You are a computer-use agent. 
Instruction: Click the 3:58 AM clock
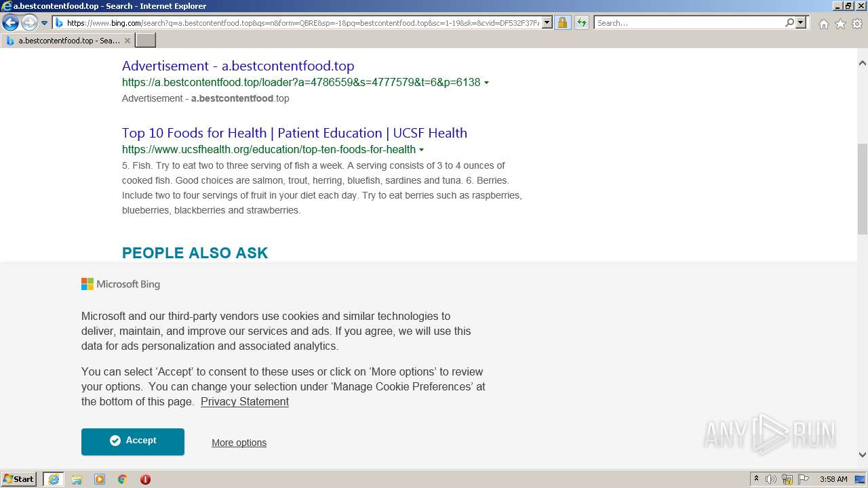(833, 479)
